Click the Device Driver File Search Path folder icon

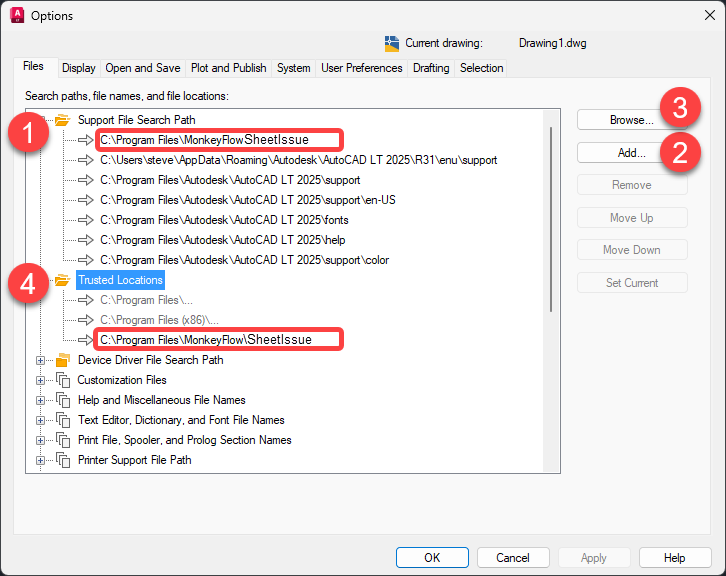(63, 360)
